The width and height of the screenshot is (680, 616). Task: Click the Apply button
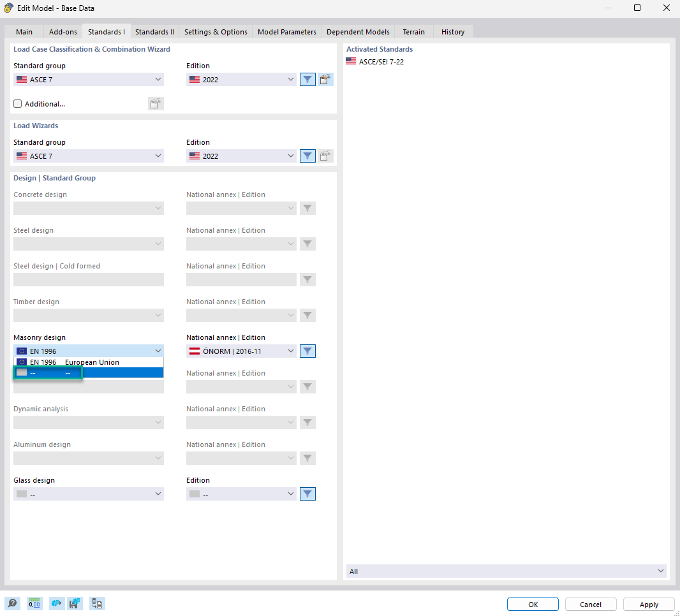[648, 604]
